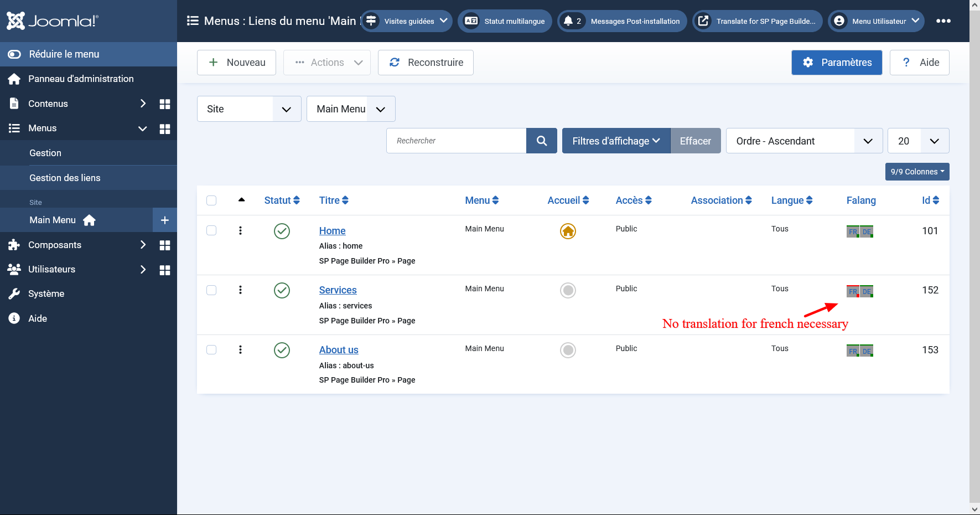Screen dimensions: 980x515
Task: Click in the Rechercher search field
Action: (456, 141)
